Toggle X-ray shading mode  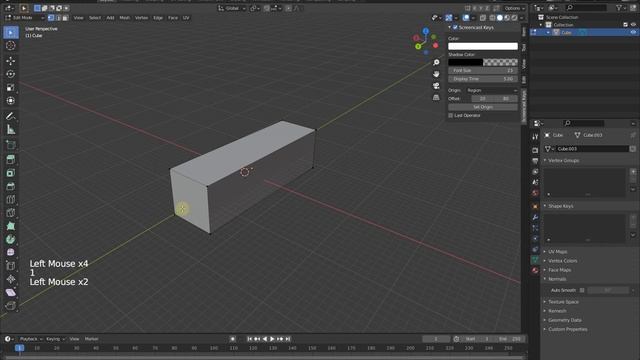483,18
